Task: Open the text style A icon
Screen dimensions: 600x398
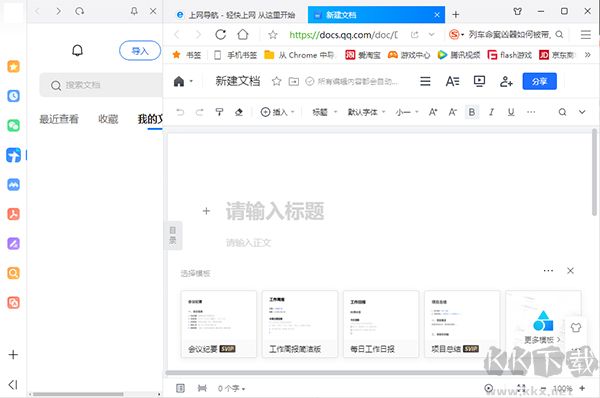Action: click(452, 81)
